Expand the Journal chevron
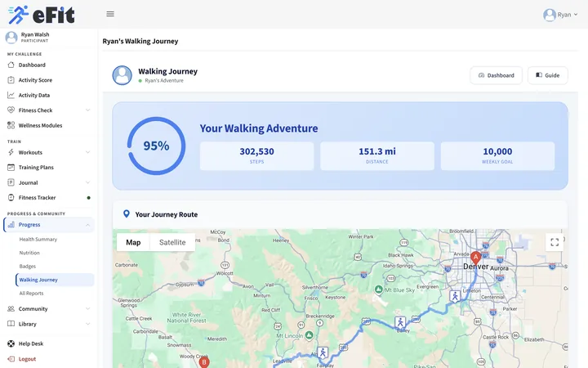 pos(87,182)
